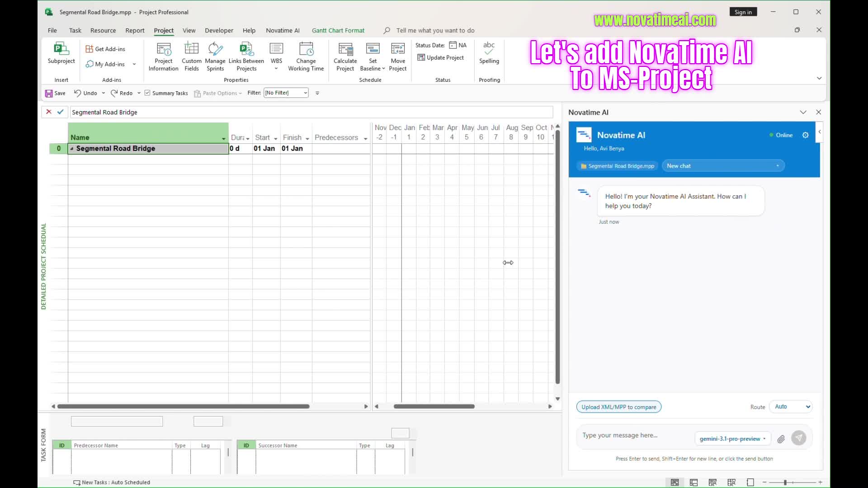Open Novatime AI settings gear
This screenshot has height=488, width=868.
coord(805,135)
